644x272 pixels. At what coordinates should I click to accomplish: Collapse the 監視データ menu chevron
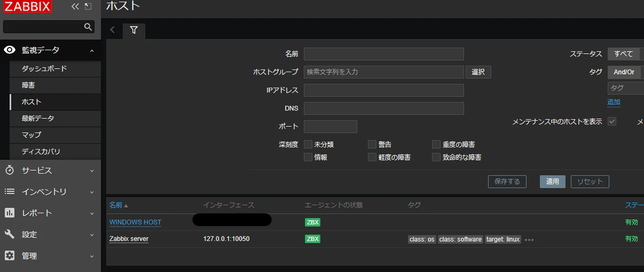click(x=92, y=50)
